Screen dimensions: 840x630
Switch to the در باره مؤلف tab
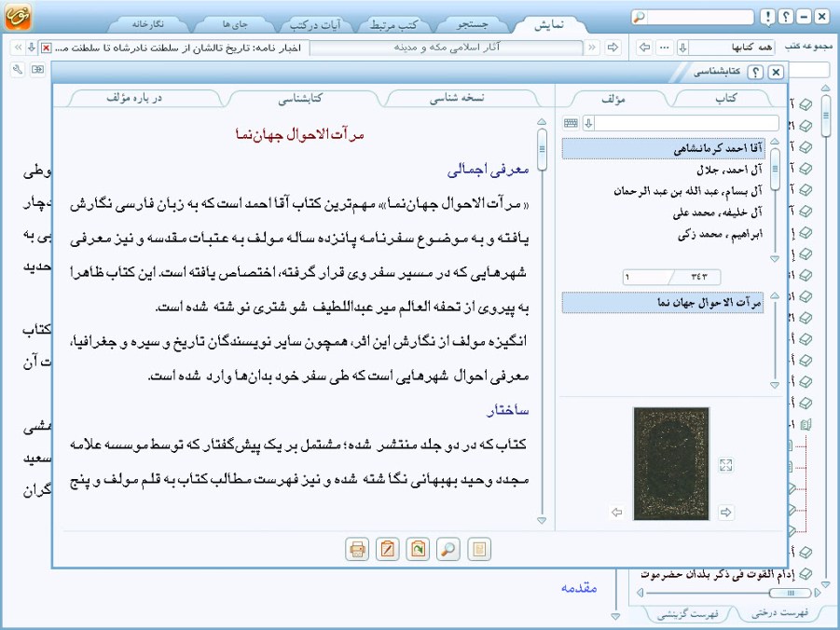tap(134, 98)
